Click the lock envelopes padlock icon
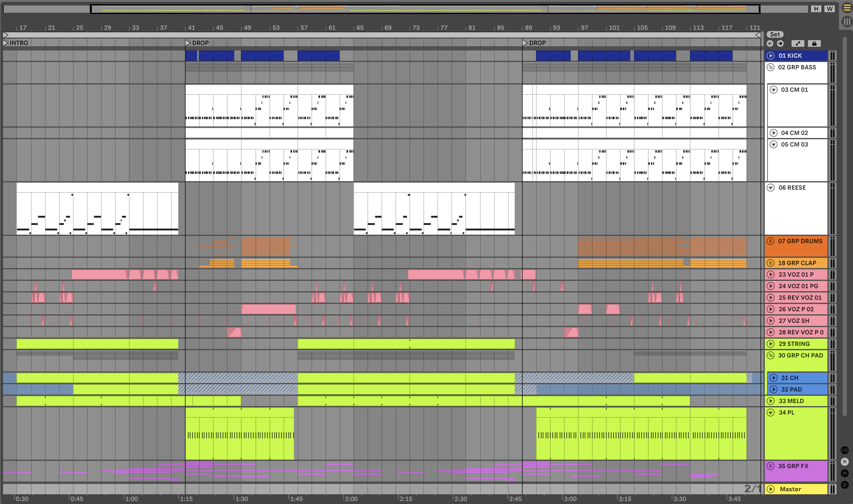853x504 pixels. [x=814, y=43]
